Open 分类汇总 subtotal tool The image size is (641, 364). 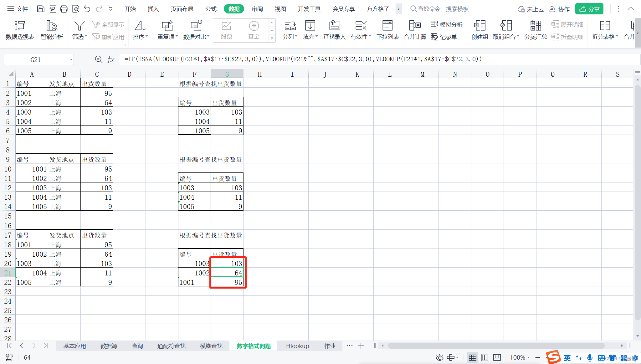click(536, 30)
